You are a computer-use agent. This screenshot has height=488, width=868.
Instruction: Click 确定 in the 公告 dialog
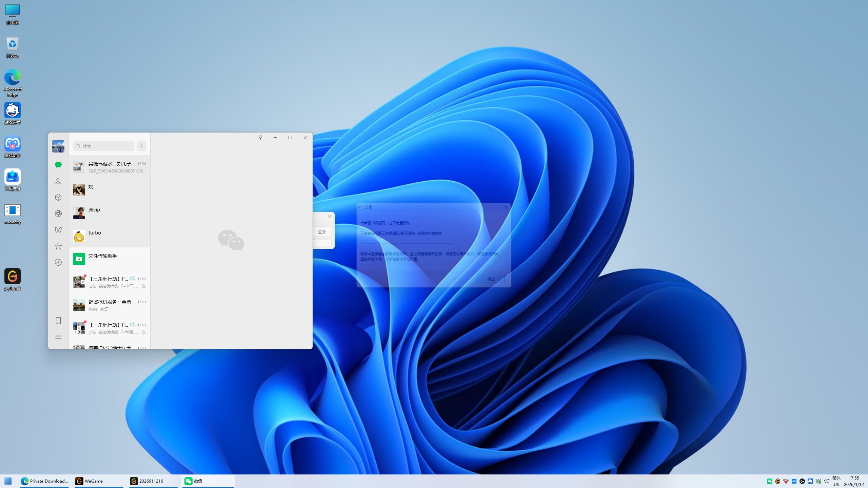click(491, 279)
